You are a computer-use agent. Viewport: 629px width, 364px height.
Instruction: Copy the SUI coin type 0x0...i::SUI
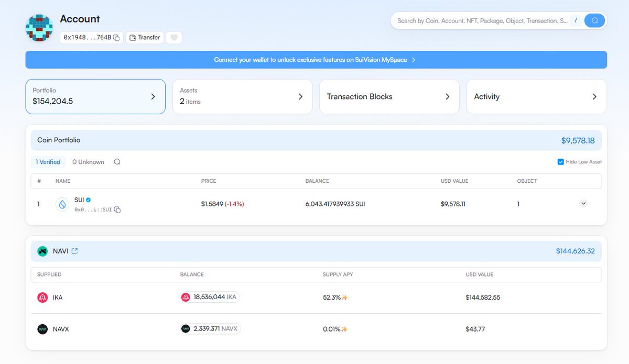[117, 209]
